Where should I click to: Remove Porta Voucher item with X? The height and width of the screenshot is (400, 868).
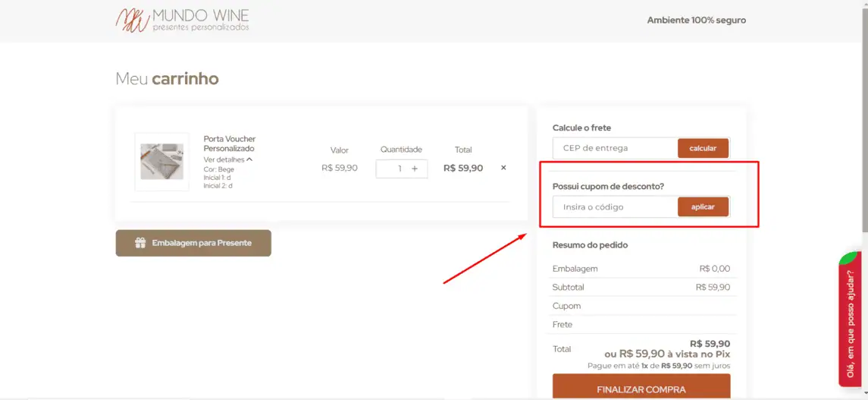pos(503,168)
